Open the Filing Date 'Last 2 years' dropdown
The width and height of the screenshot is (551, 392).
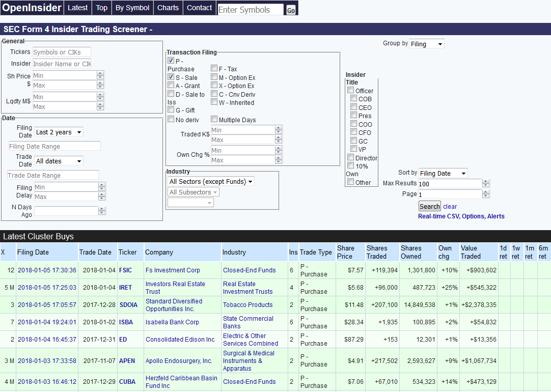[x=59, y=132]
